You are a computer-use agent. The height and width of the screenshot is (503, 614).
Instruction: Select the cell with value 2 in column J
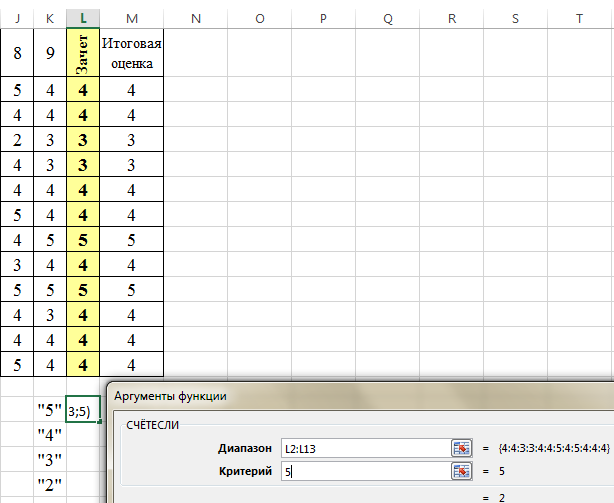pyautogui.click(x=17, y=139)
